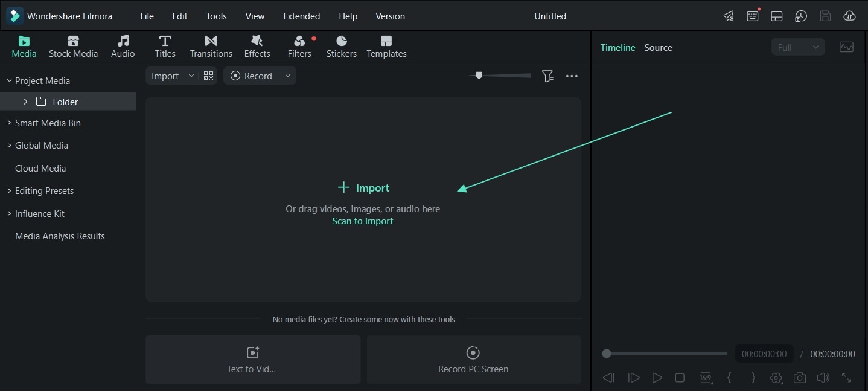The image size is (868, 391).
Task: Set mark out with right brace
Action: click(753, 378)
